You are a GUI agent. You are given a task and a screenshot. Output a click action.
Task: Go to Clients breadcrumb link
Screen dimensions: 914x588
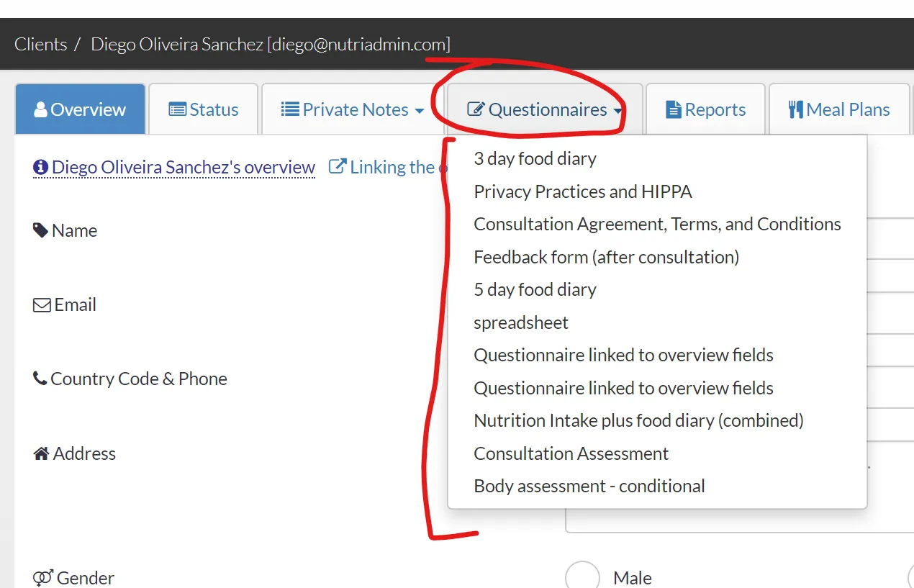pyautogui.click(x=40, y=44)
